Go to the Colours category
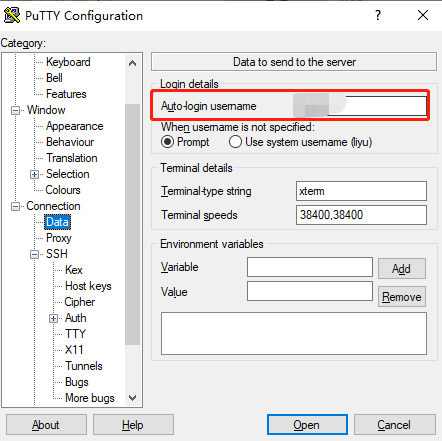Viewport: 442px width, 441px height. (x=63, y=190)
